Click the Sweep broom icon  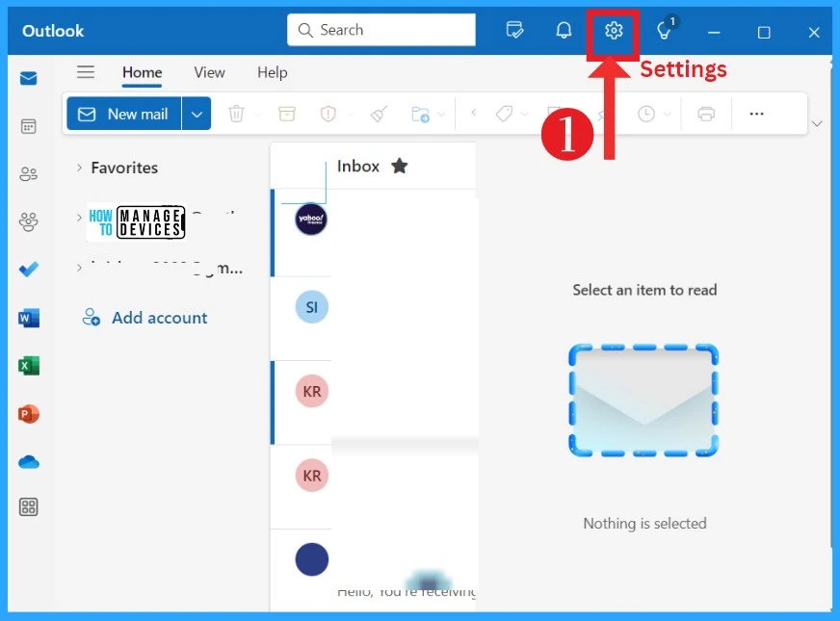[x=379, y=114]
